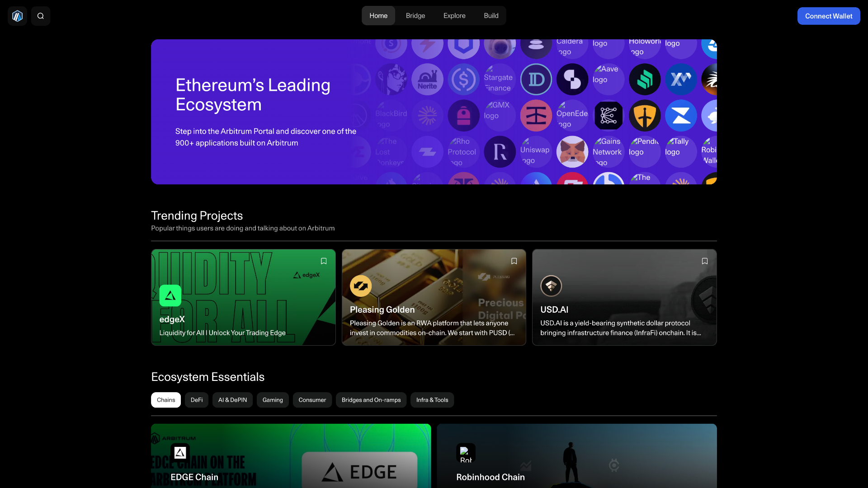Click 'Popular things users are doing' subtitle
This screenshot has width=868, height=488.
[243, 228]
